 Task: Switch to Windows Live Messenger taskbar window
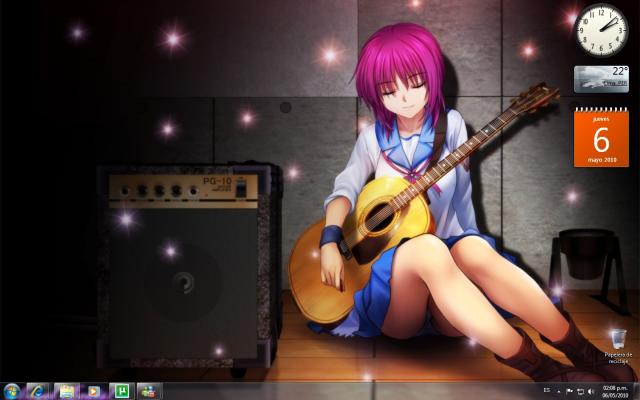[x=149, y=391]
